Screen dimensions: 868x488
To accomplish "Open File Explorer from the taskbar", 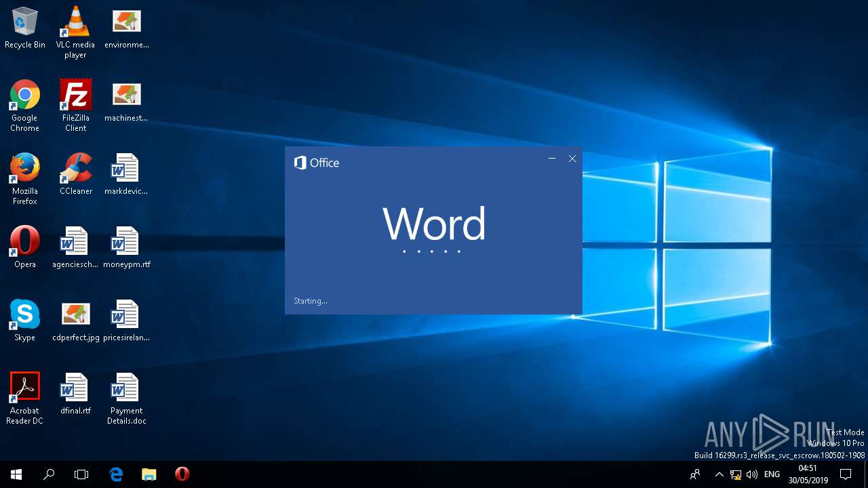I will (x=149, y=474).
